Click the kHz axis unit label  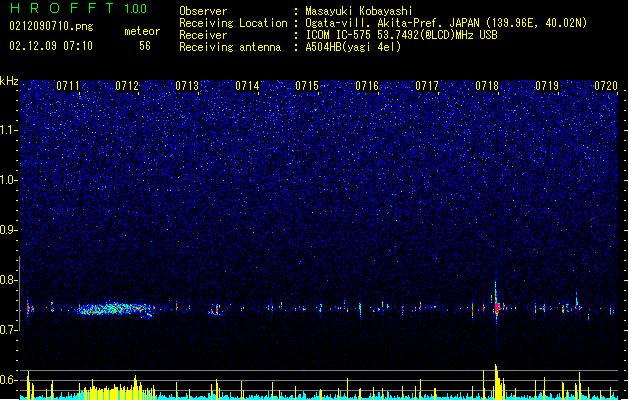[x=9, y=81]
